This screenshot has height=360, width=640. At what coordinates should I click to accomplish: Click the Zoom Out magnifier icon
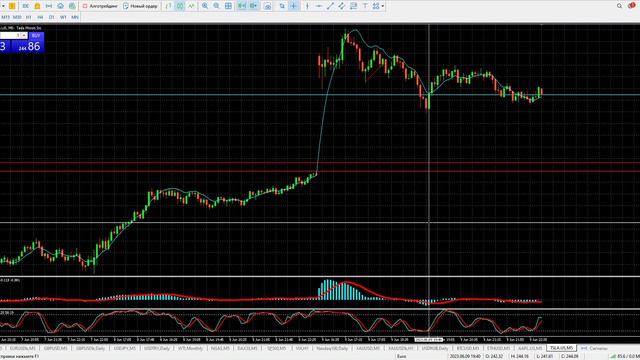point(216,6)
